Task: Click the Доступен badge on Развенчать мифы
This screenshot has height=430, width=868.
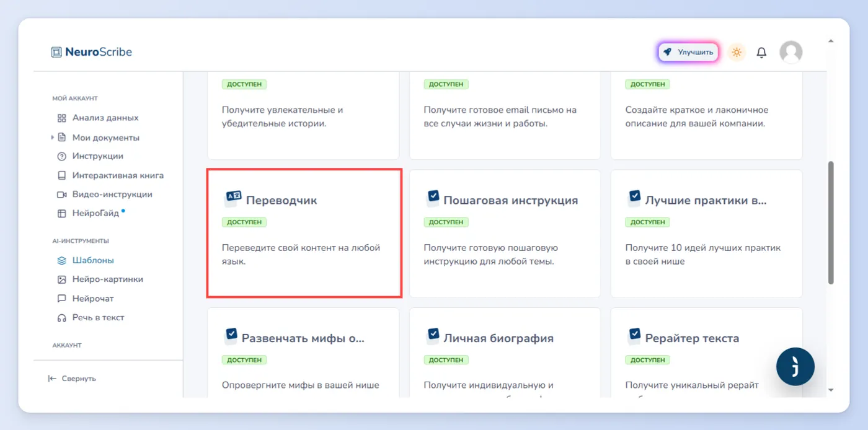Action: [244, 360]
